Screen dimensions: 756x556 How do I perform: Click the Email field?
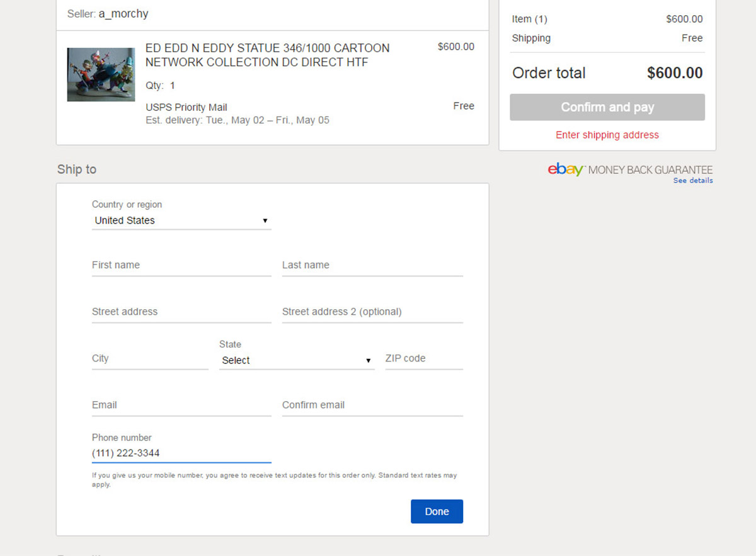point(181,405)
